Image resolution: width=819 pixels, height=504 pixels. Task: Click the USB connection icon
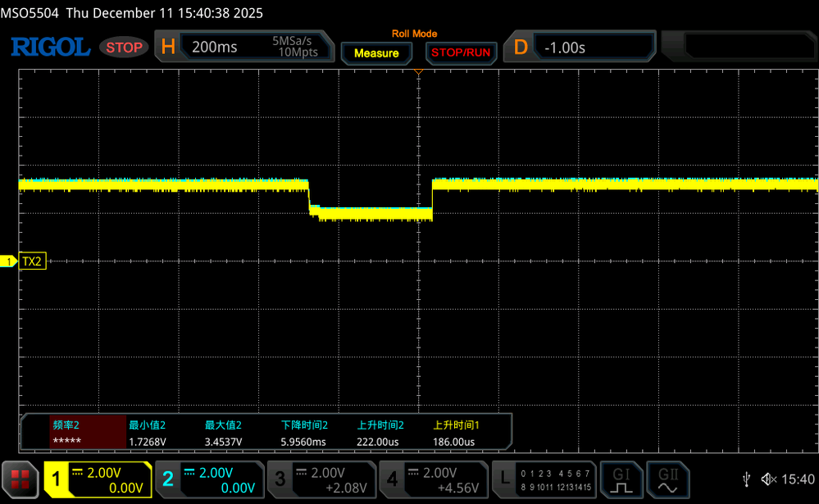[x=747, y=479]
